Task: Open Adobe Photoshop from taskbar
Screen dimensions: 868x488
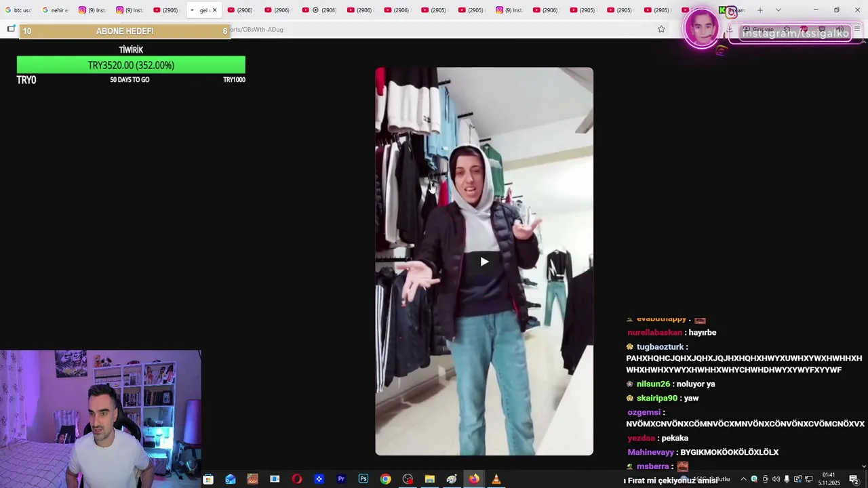Action: pyautogui.click(x=363, y=479)
